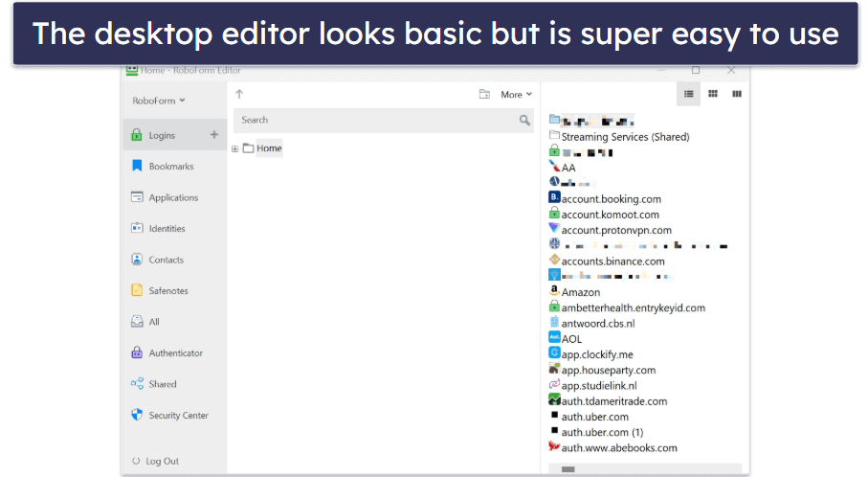Open the RoboForm dropdown menu
This screenshot has width=868, height=477.
(158, 101)
